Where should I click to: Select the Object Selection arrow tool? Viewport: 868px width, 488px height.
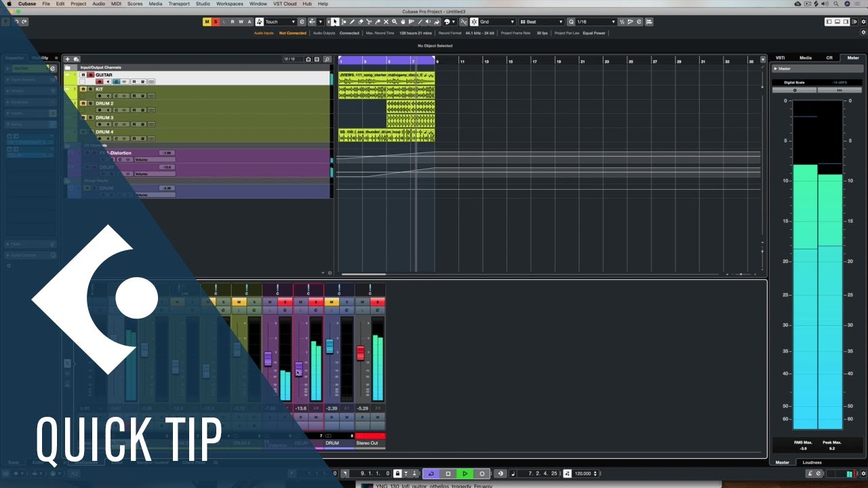[334, 22]
